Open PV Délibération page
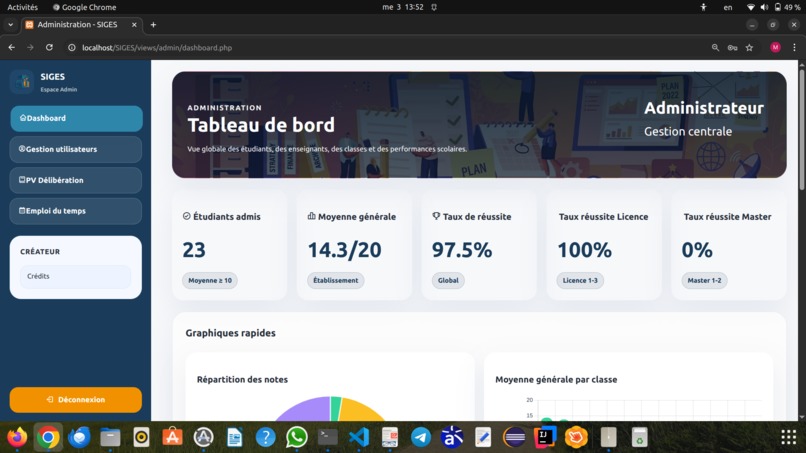This screenshot has width=806, height=453. (76, 180)
